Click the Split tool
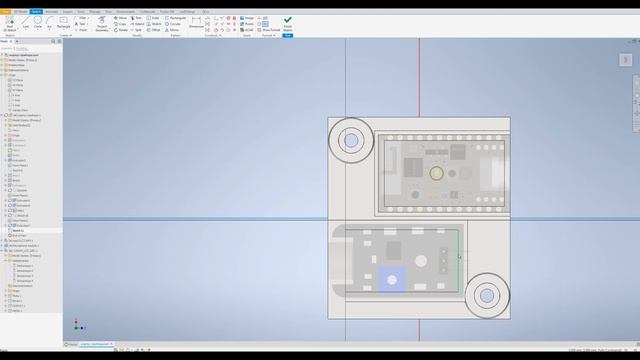 136,30
